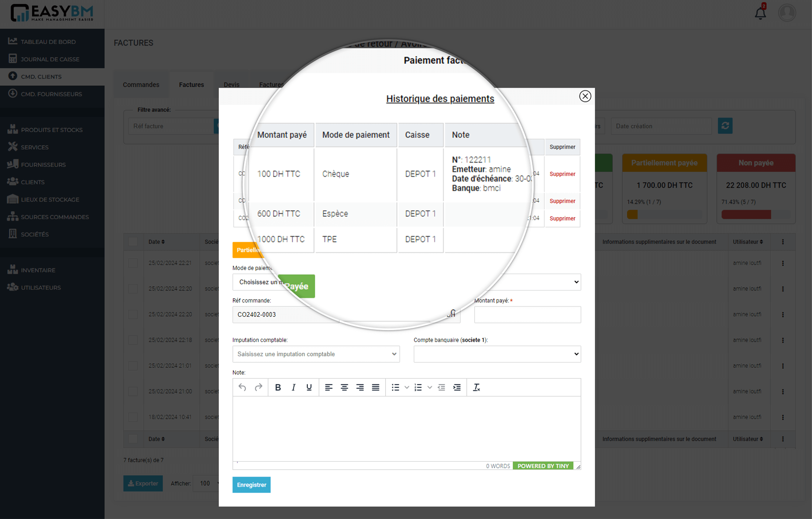Expand bullet list style options arrow
The width and height of the screenshot is (812, 519).
(406, 387)
